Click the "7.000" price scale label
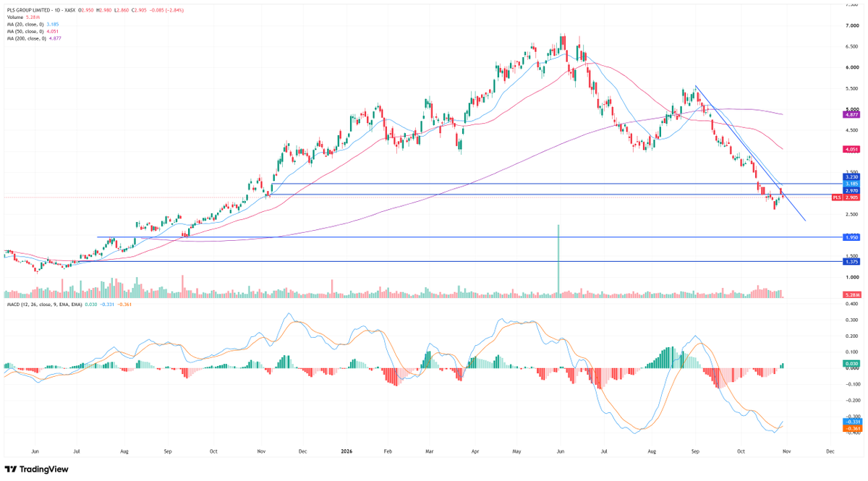The image size is (868, 481). 851,25
